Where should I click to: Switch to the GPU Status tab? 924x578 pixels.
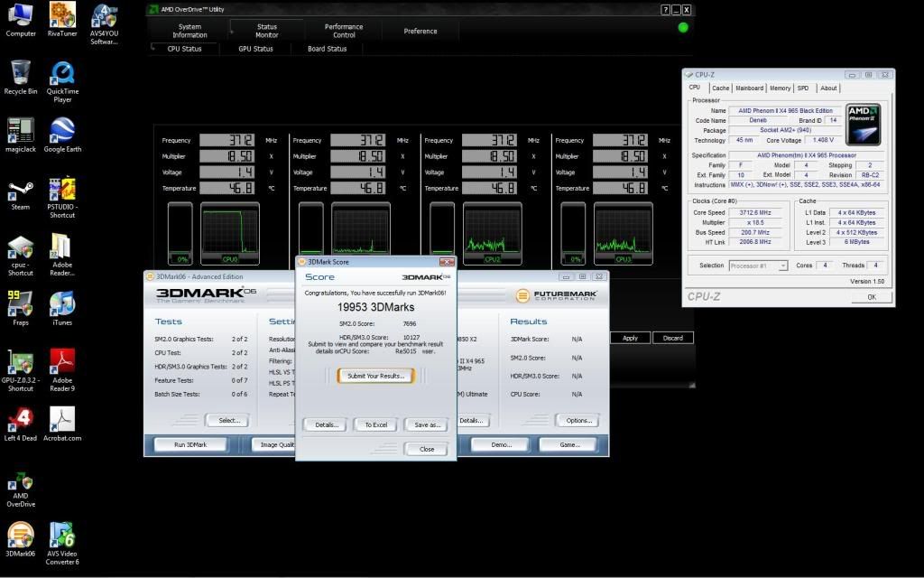[x=255, y=49]
